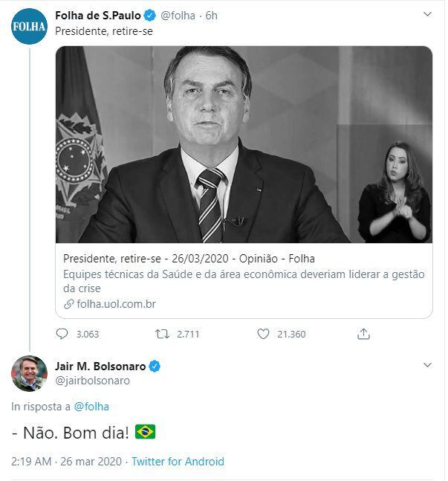448x481 pixels.
Task: Click the retweet arrows icon
Action: [x=162, y=334]
